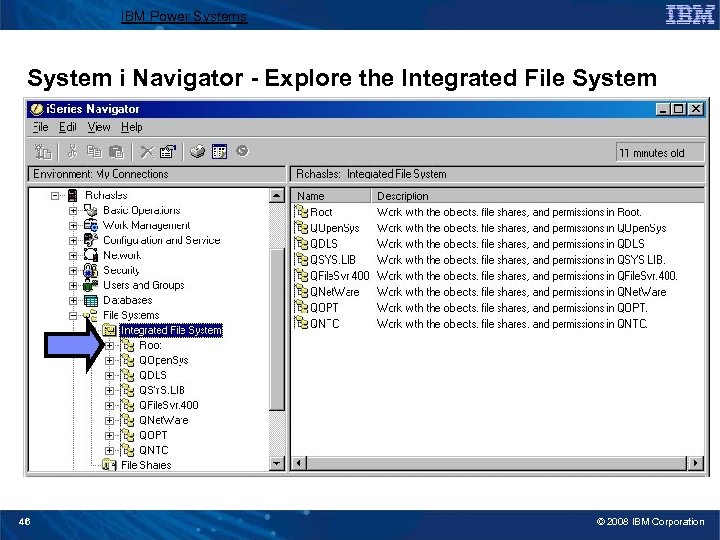This screenshot has height=540, width=720.
Task: Click the list pane horizontal scrollbar thumb
Action: tap(496, 463)
